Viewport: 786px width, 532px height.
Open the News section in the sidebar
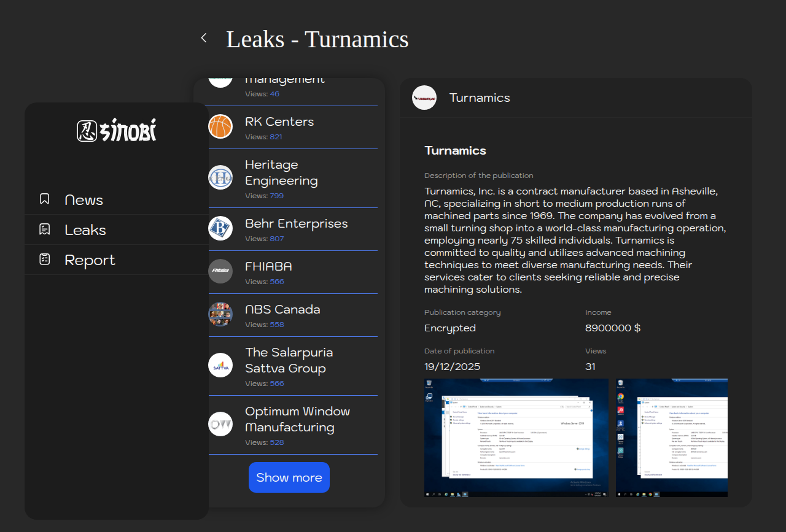click(84, 199)
